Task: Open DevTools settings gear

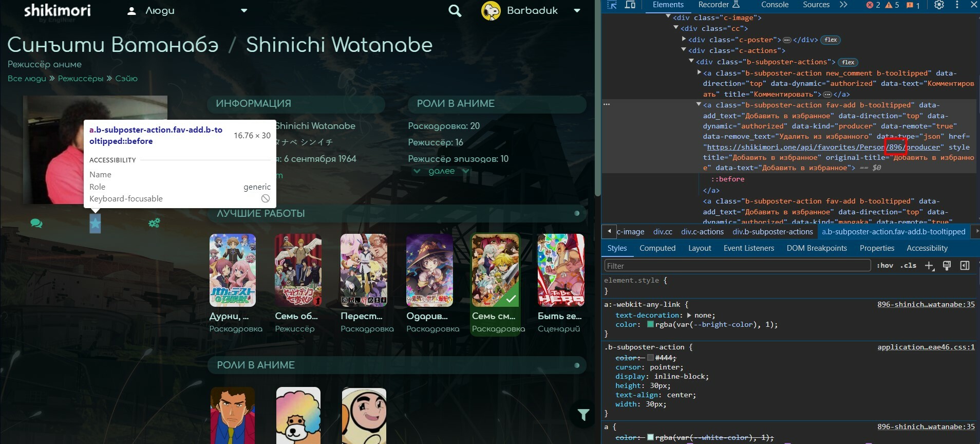Action: point(939,5)
